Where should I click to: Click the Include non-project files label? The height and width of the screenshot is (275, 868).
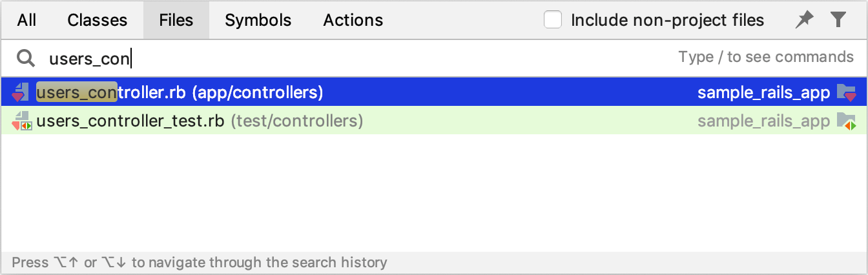(x=668, y=20)
